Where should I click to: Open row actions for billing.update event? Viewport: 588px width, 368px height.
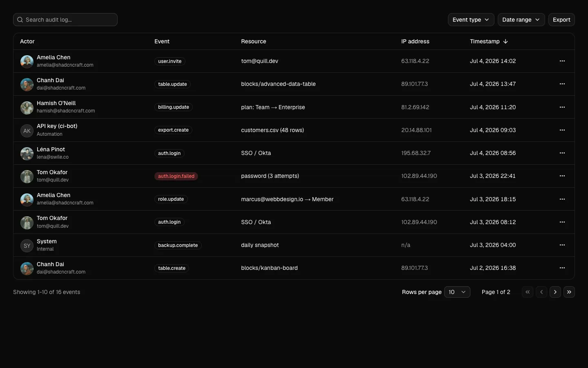tap(562, 107)
